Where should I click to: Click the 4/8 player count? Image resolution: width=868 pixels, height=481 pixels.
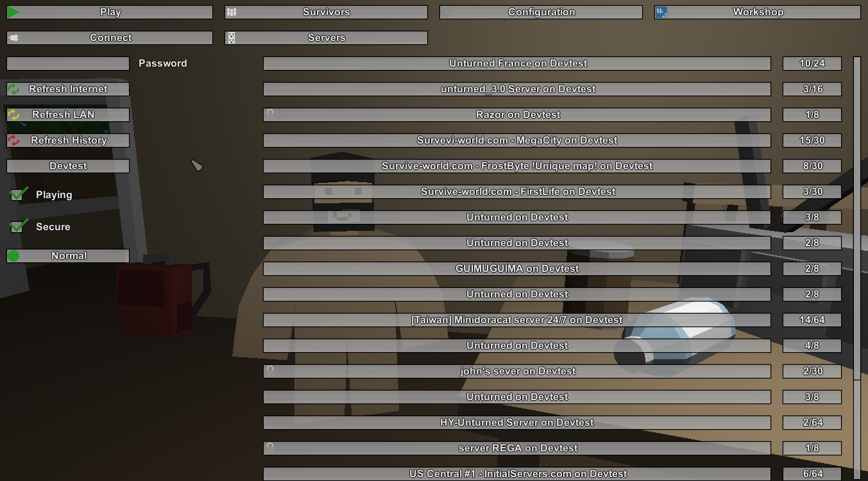click(812, 346)
